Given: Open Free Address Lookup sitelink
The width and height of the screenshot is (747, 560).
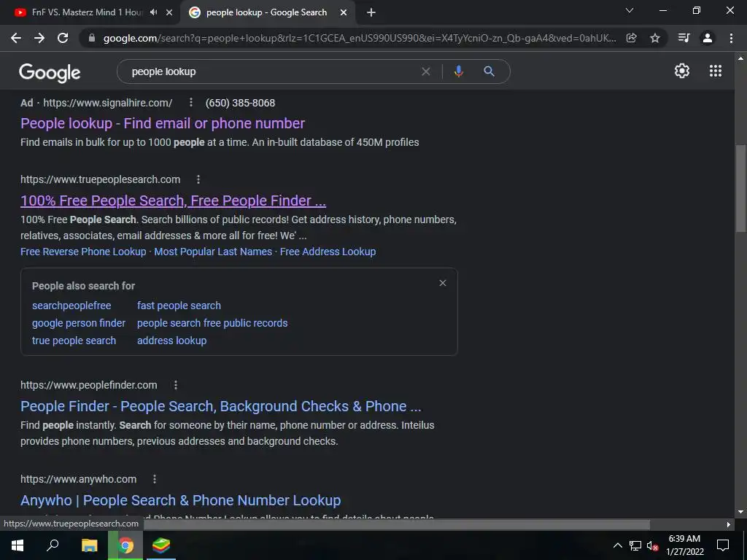Looking at the screenshot, I should coord(328,252).
